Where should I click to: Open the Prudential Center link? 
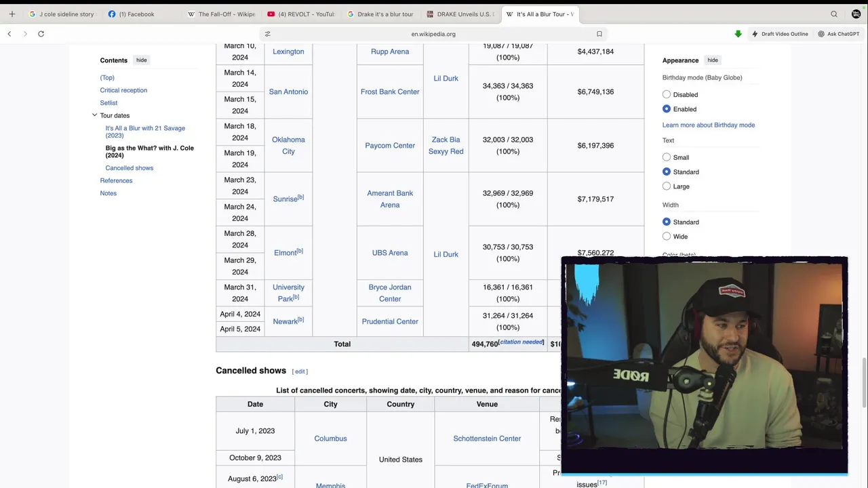(390, 322)
